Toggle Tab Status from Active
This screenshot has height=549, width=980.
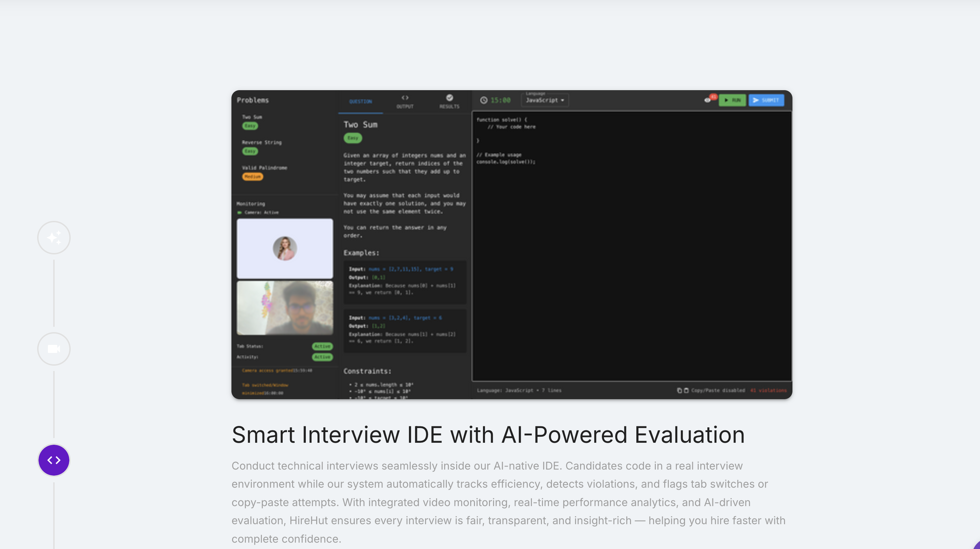coord(322,347)
